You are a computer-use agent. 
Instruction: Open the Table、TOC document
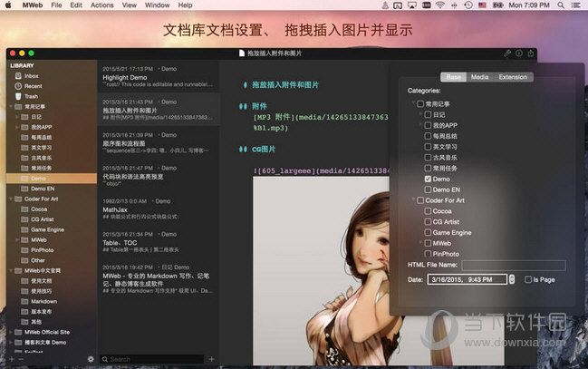158,242
